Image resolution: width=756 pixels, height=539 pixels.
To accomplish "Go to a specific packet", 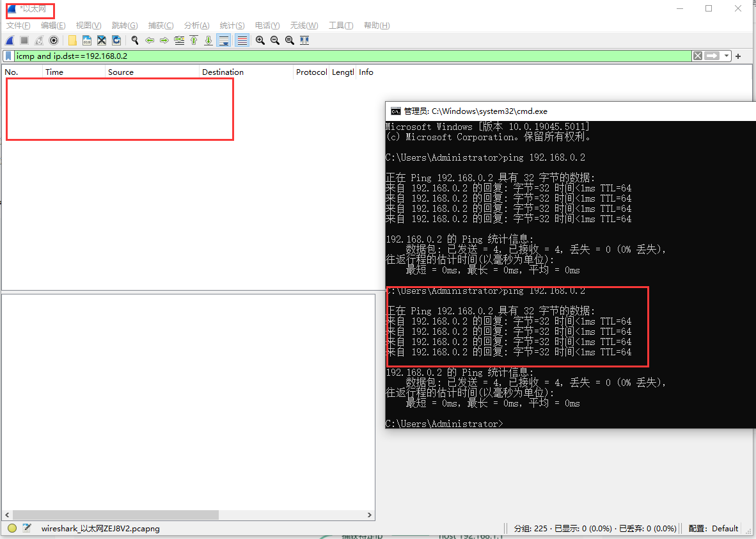I will (179, 40).
